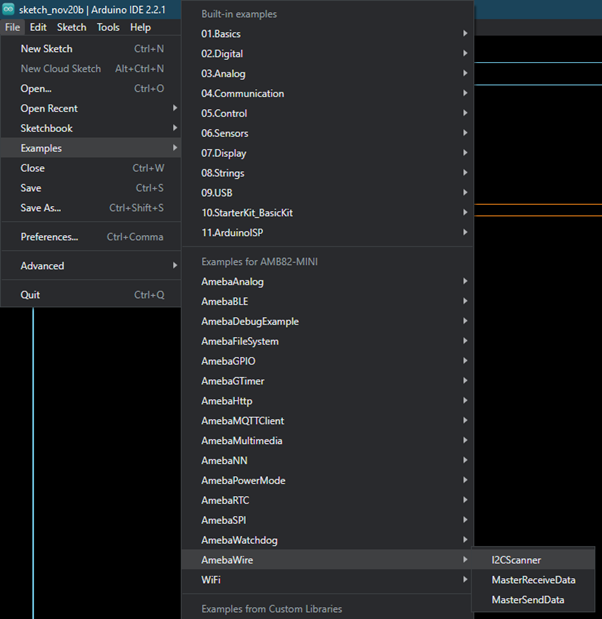Open the Sketch menu in menu bar

pos(71,28)
